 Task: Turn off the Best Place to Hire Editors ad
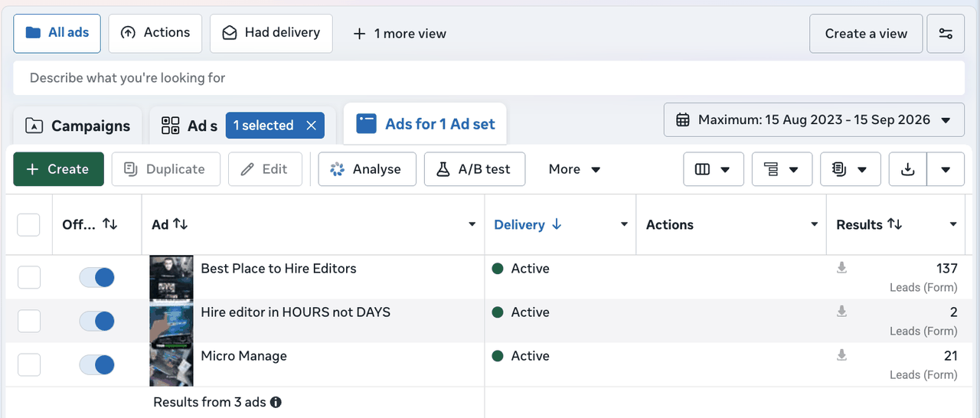(x=97, y=277)
